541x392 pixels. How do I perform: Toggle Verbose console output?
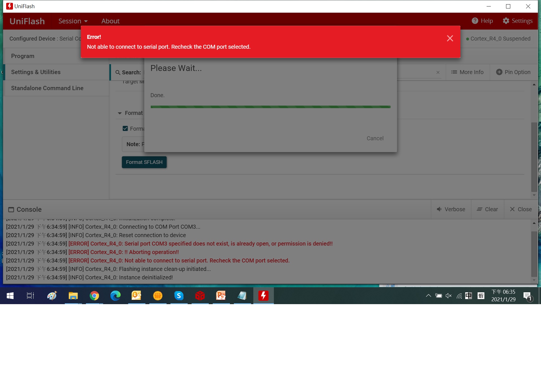pos(451,209)
